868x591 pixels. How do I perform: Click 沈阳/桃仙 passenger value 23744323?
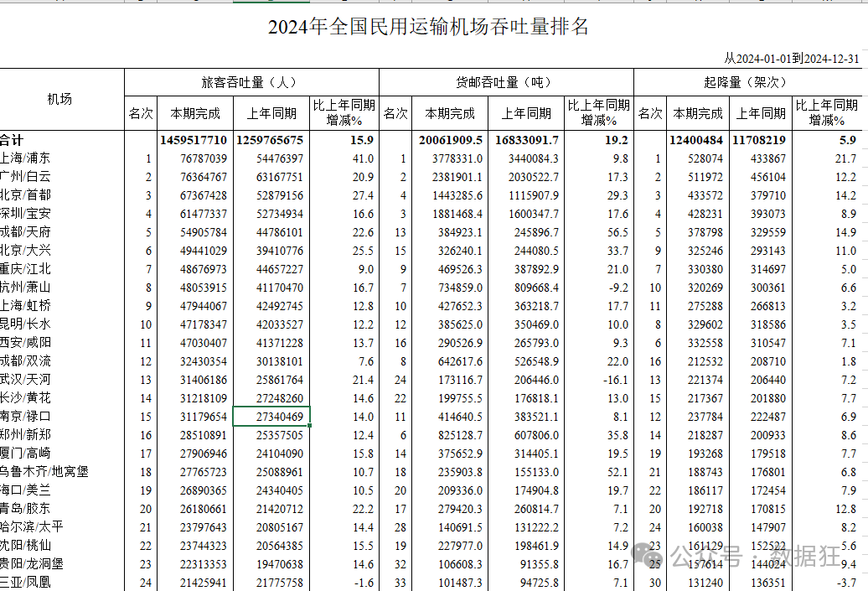pos(203,546)
